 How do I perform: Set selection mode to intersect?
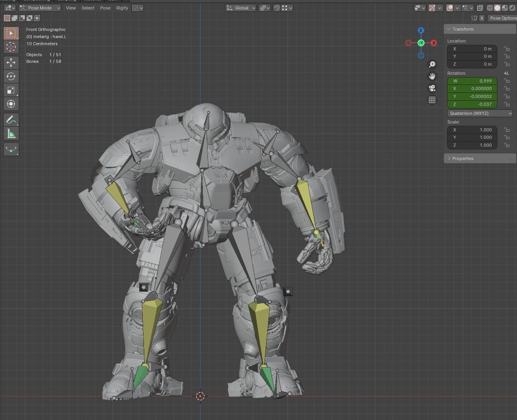pos(37,18)
